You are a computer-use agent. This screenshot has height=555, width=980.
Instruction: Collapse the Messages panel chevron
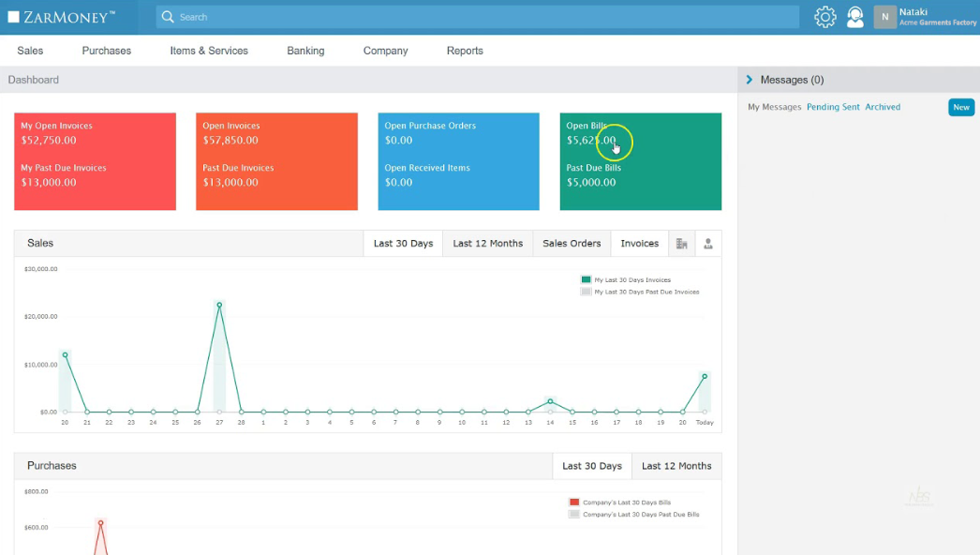coord(750,80)
